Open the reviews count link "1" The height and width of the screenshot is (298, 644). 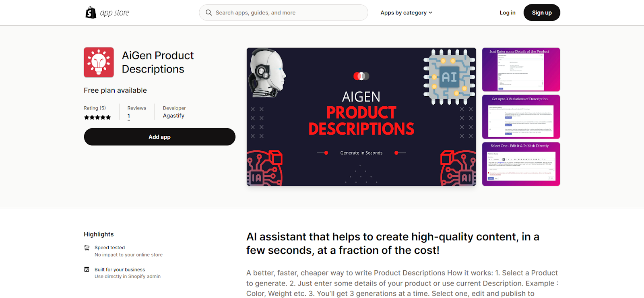coord(129,116)
